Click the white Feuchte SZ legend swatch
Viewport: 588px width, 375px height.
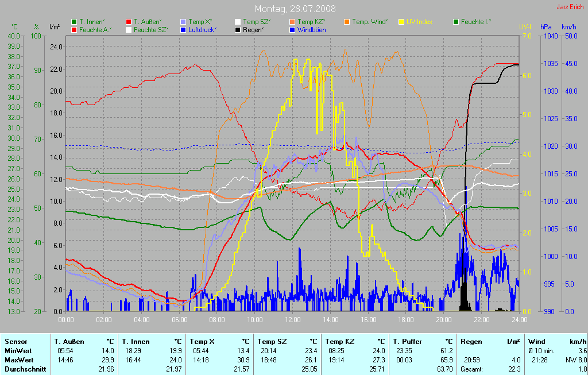(x=129, y=30)
